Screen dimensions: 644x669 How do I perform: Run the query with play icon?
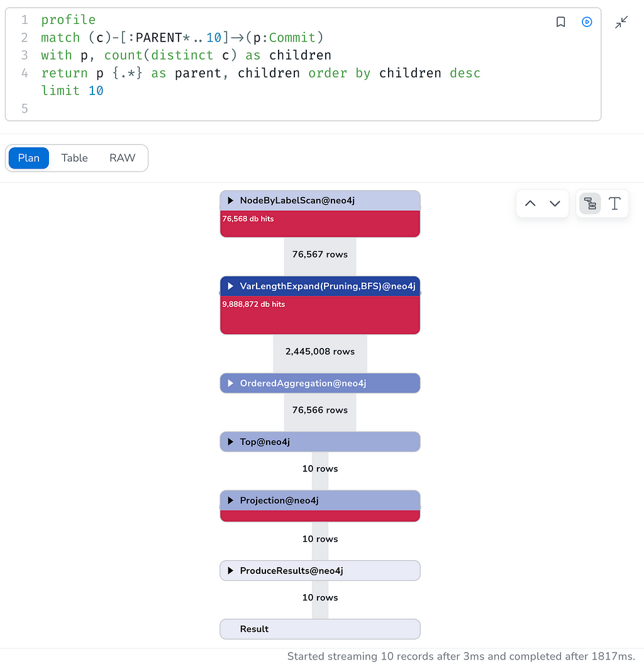click(x=587, y=22)
